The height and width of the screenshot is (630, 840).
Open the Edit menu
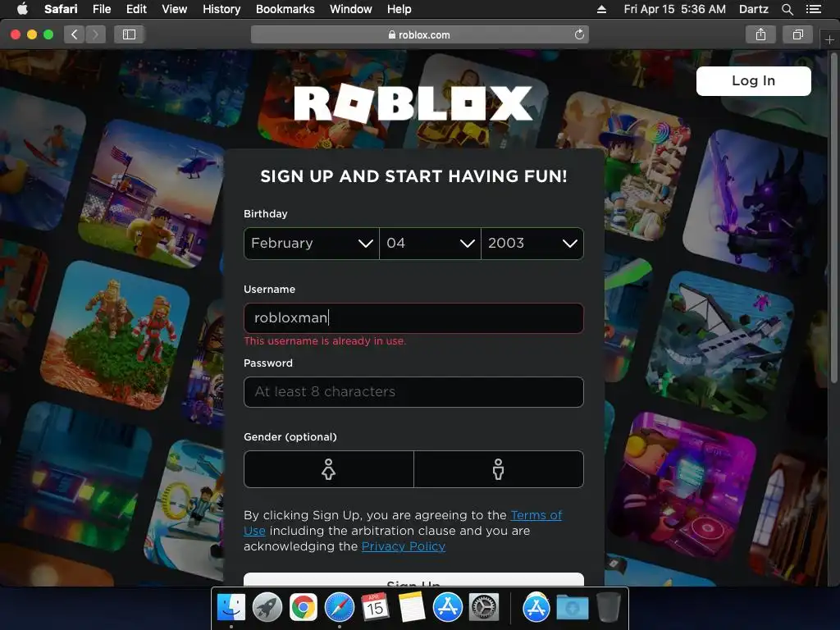coord(136,9)
